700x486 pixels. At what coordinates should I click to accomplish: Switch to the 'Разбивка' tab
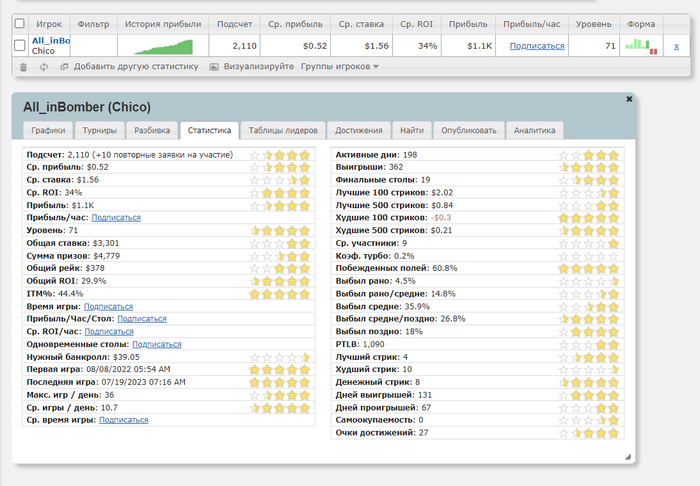click(x=152, y=130)
